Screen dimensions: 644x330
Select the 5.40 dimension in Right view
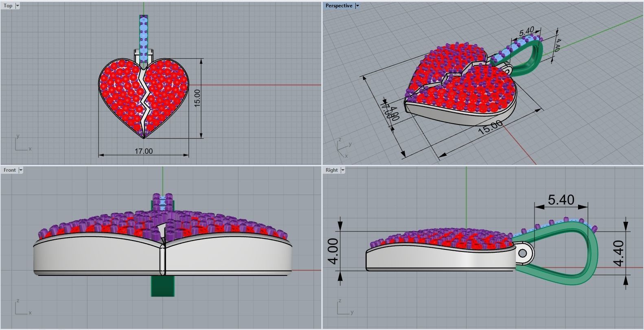[561, 200]
